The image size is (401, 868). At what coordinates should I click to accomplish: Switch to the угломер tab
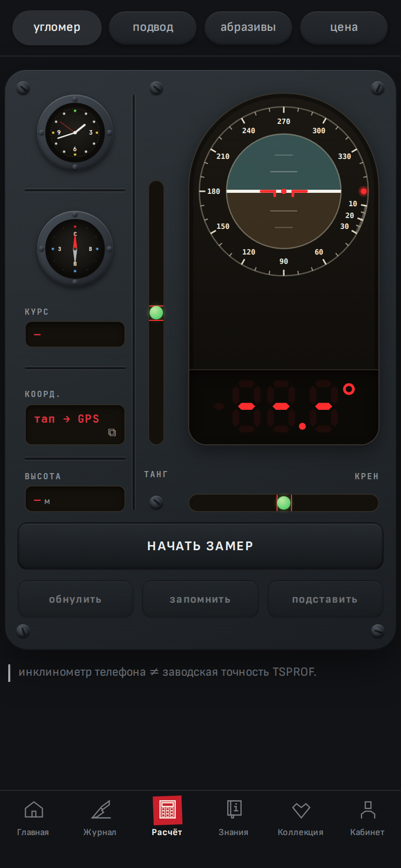pyautogui.click(x=57, y=27)
